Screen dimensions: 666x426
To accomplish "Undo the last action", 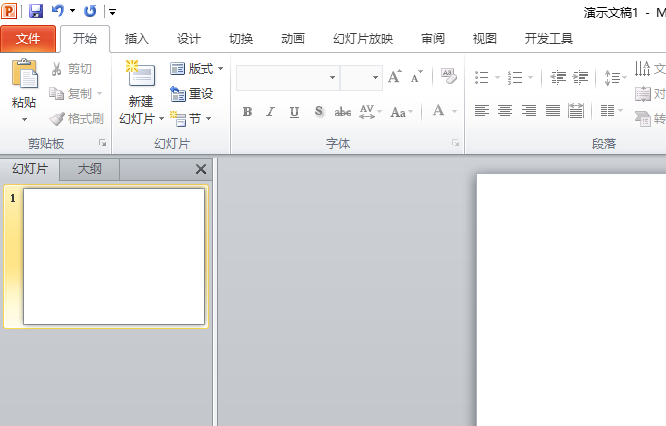I will point(58,11).
